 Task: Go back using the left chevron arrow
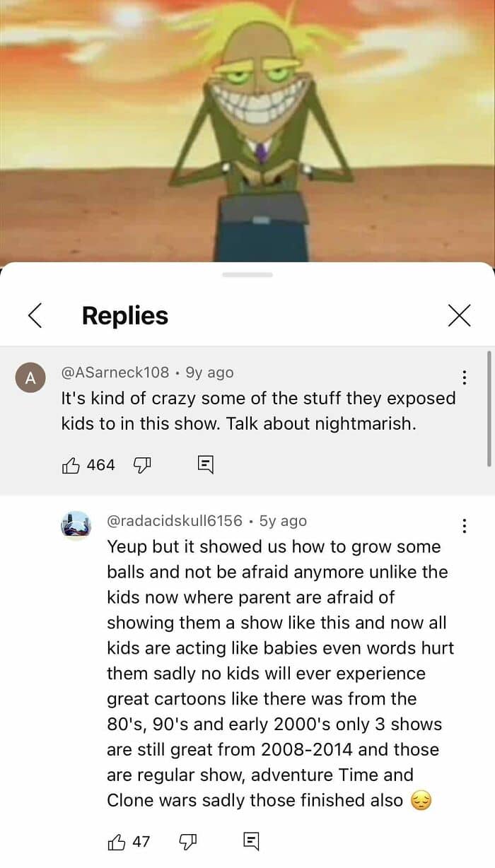click(x=35, y=315)
